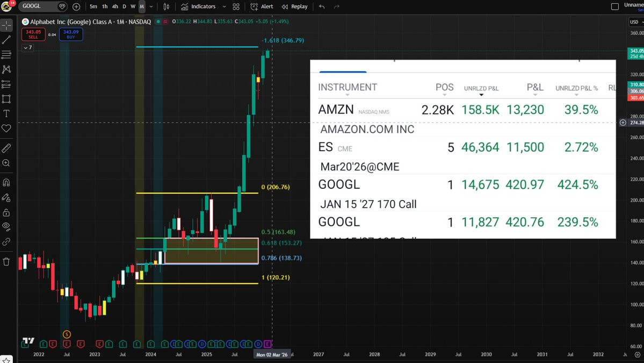
Task: Click the link drawings sync icon
Action: point(6,241)
